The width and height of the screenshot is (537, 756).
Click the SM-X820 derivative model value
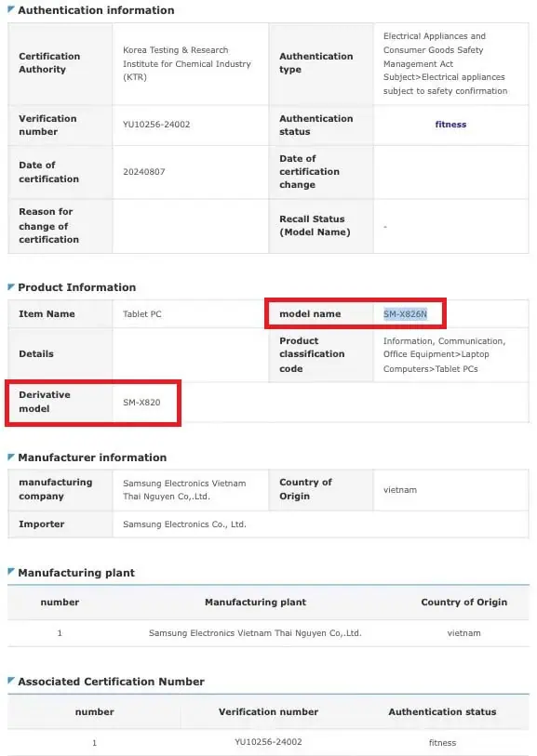click(x=141, y=403)
